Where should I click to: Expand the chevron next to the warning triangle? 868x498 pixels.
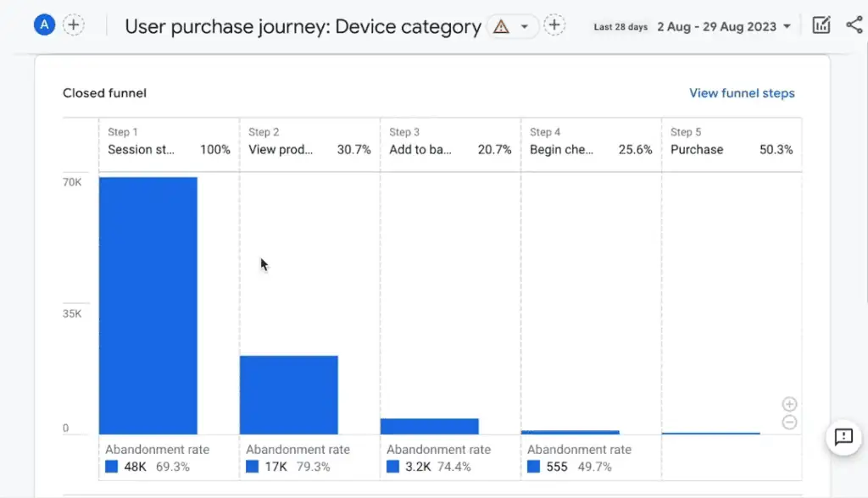click(525, 26)
